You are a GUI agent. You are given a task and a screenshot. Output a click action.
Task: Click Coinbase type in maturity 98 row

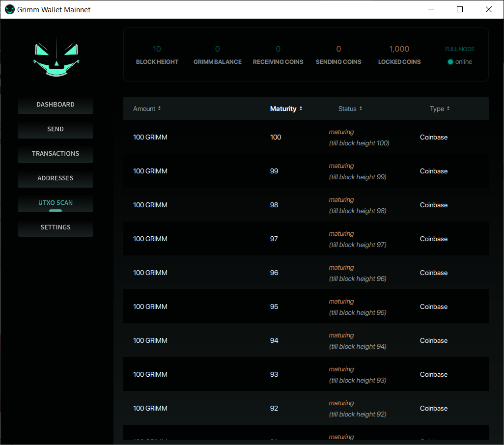[434, 205]
